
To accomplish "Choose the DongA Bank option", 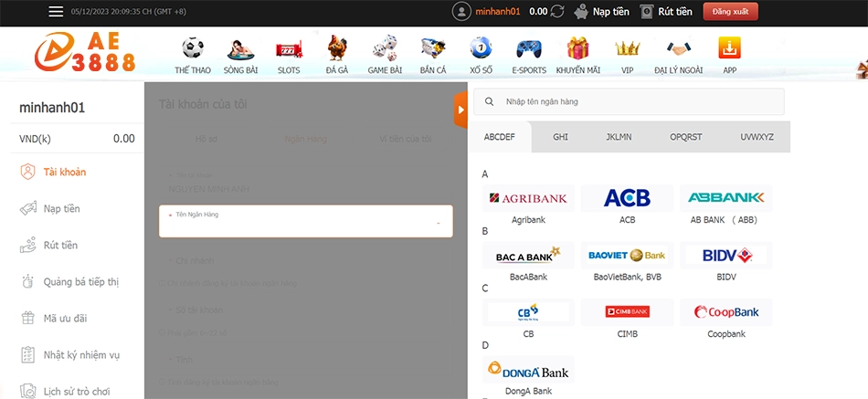I will coord(528,377).
